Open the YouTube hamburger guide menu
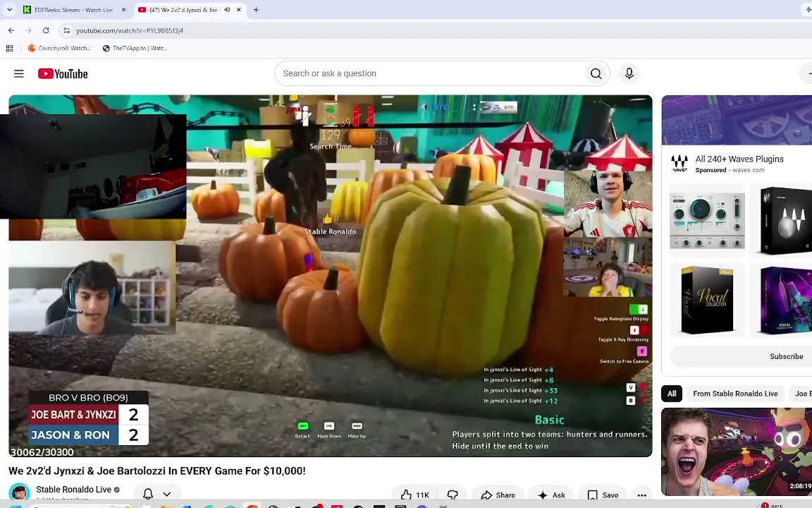 [18, 73]
